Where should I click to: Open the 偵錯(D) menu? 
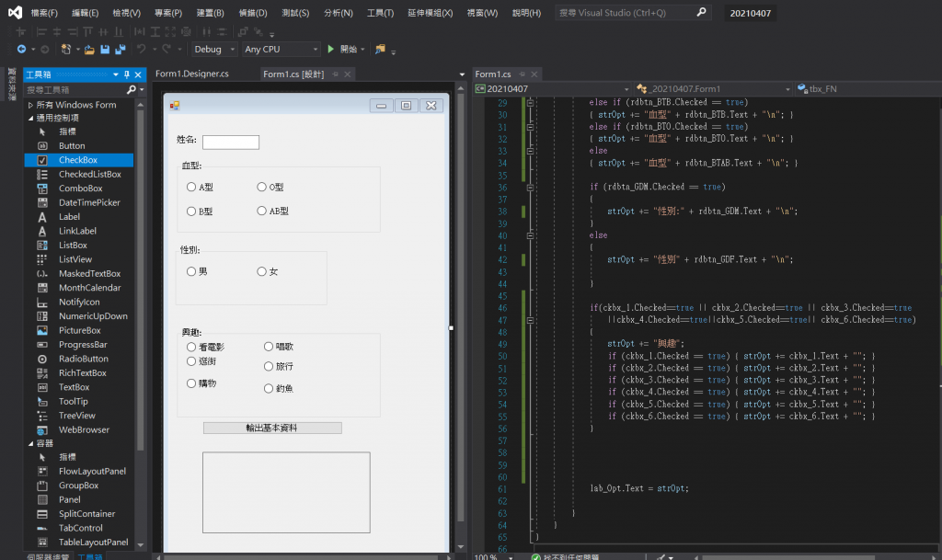(x=251, y=13)
